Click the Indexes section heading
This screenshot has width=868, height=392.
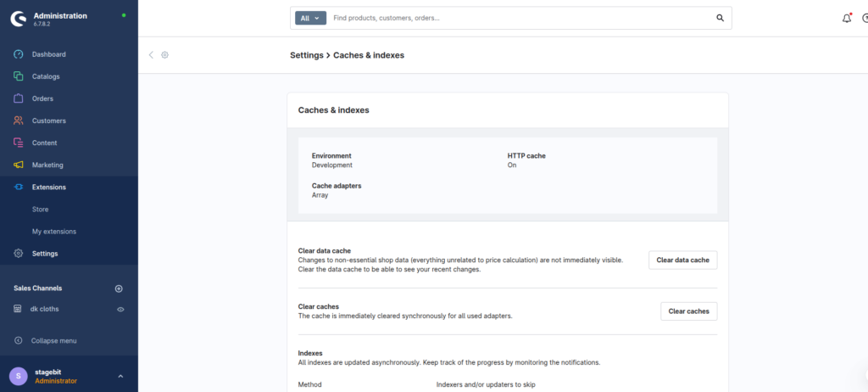coord(310,353)
